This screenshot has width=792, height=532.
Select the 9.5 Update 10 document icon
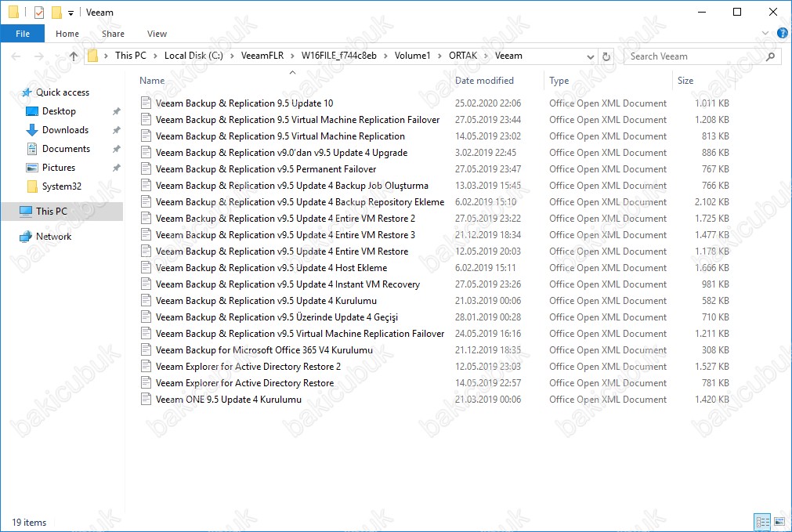[x=146, y=103]
